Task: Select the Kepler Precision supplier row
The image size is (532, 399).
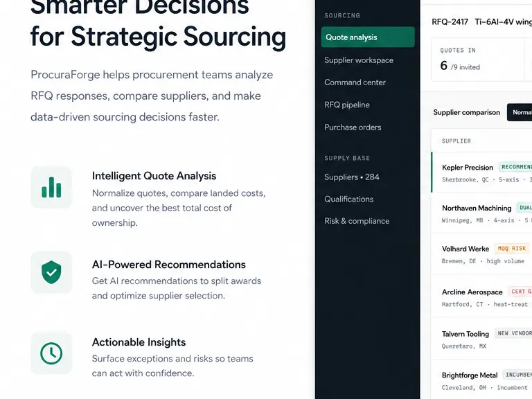Action: (x=481, y=172)
